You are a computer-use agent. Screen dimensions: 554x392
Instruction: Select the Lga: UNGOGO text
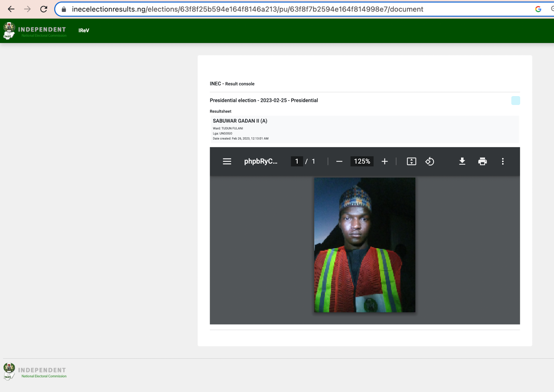pos(222,134)
